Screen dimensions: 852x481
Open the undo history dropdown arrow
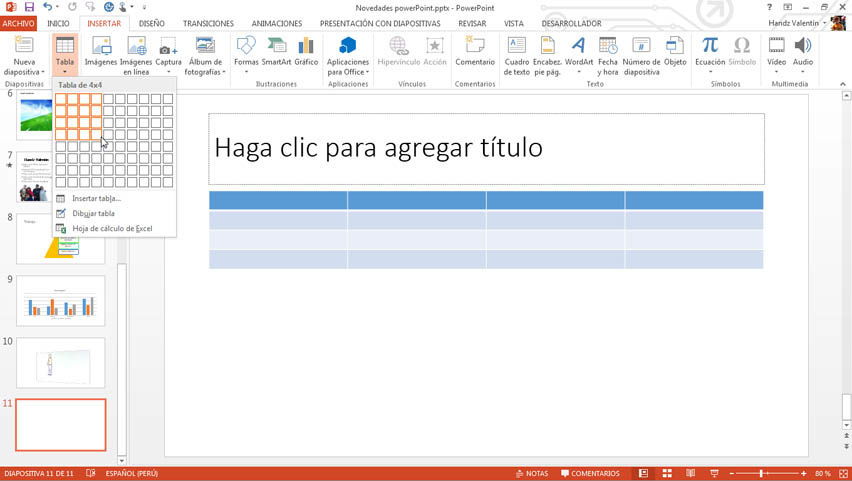coord(57,7)
